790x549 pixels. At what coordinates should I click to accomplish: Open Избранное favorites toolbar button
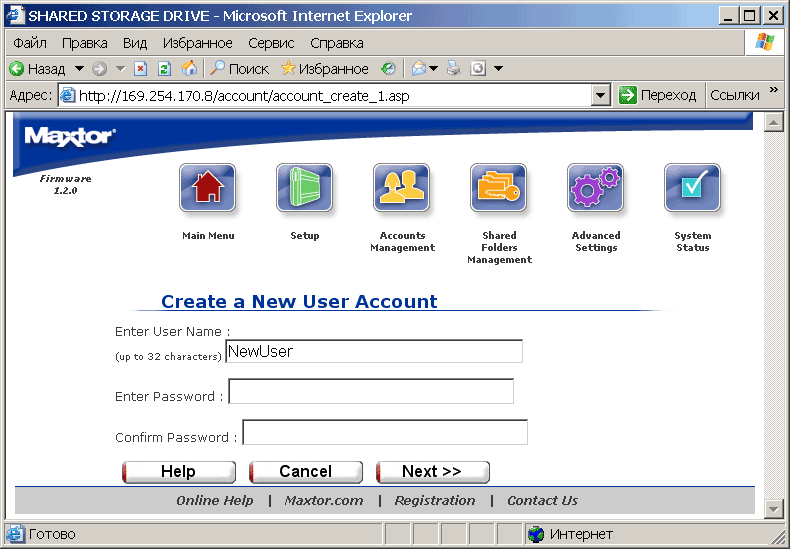coord(324,68)
